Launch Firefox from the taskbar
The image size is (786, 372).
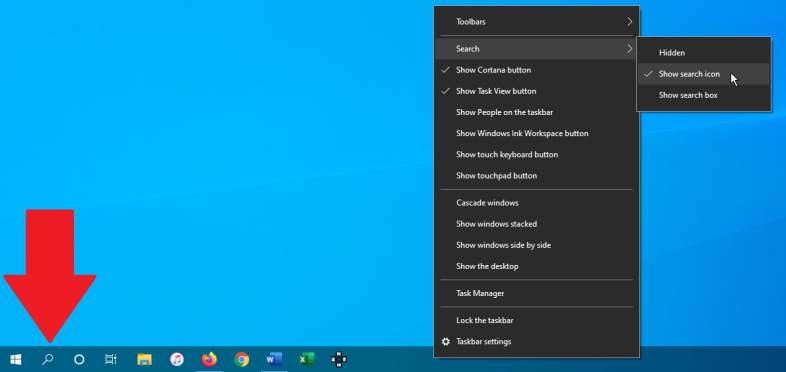click(209, 359)
